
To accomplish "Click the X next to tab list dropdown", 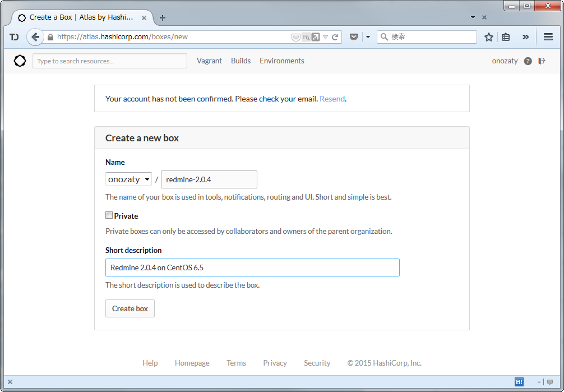I will (484, 17).
